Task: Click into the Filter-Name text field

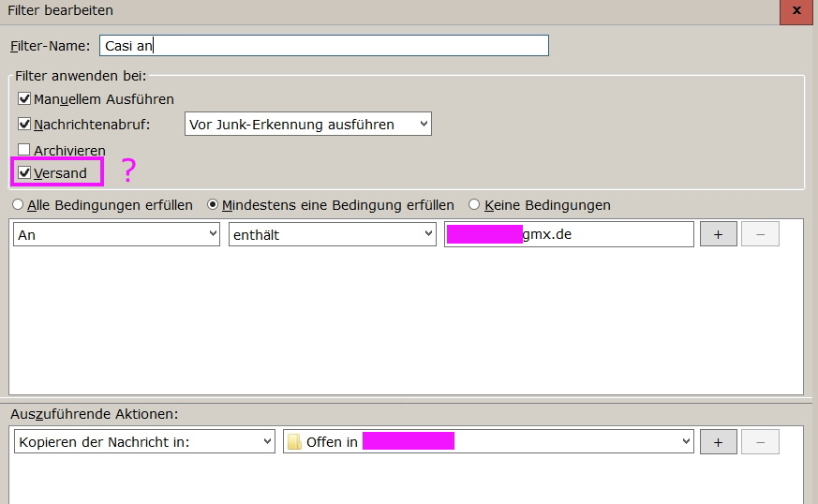Action: [x=323, y=46]
